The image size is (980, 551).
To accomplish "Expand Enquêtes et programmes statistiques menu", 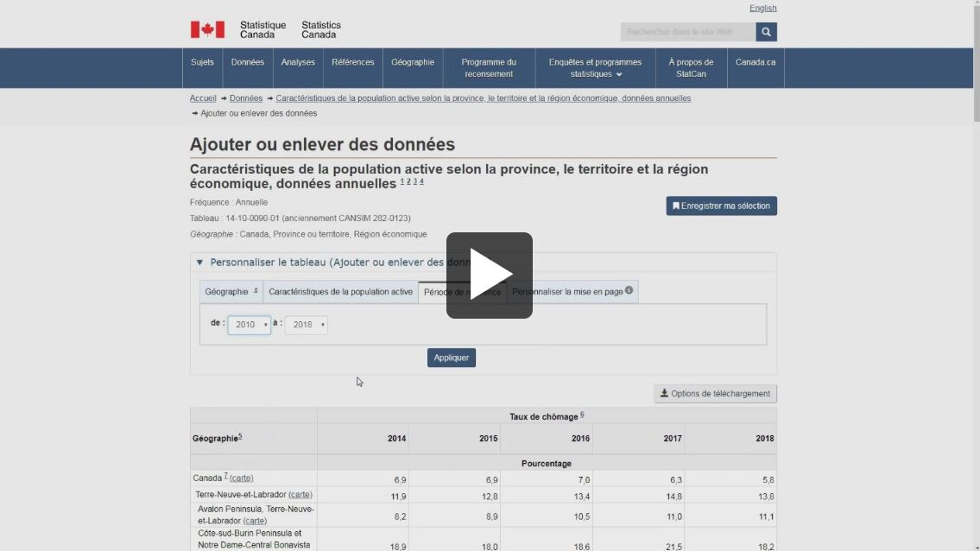I will [x=595, y=68].
